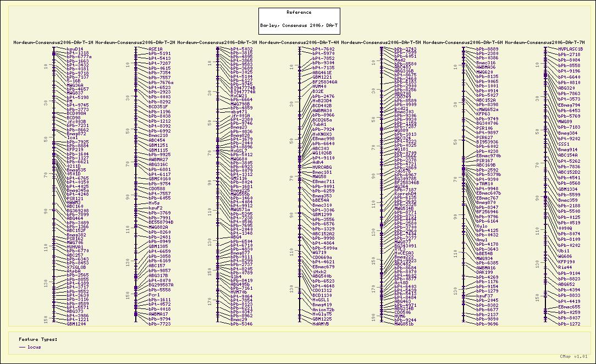Select the HdAMYB locus label
Image resolution: width=596 pixels, height=364 pixels.
321,324
